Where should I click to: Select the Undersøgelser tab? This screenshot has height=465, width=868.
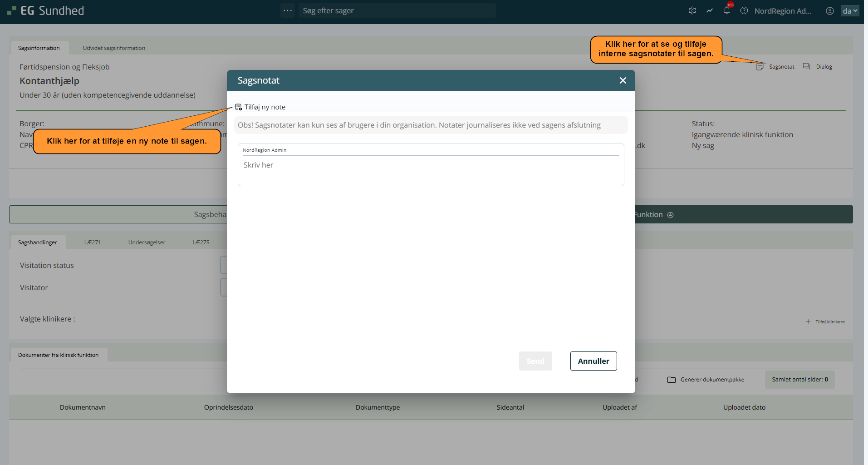pyautogui.click(x=147, y=242)
